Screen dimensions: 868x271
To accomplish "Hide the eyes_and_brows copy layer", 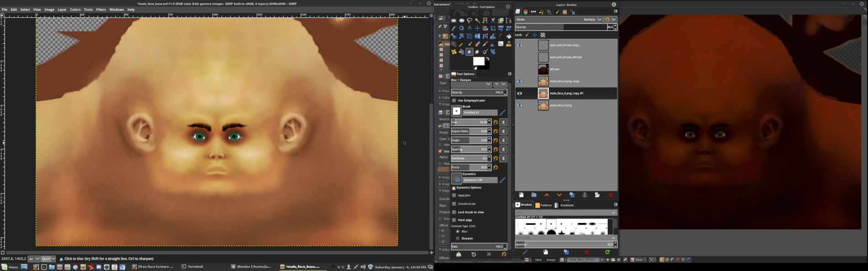I will coord(519,45).
